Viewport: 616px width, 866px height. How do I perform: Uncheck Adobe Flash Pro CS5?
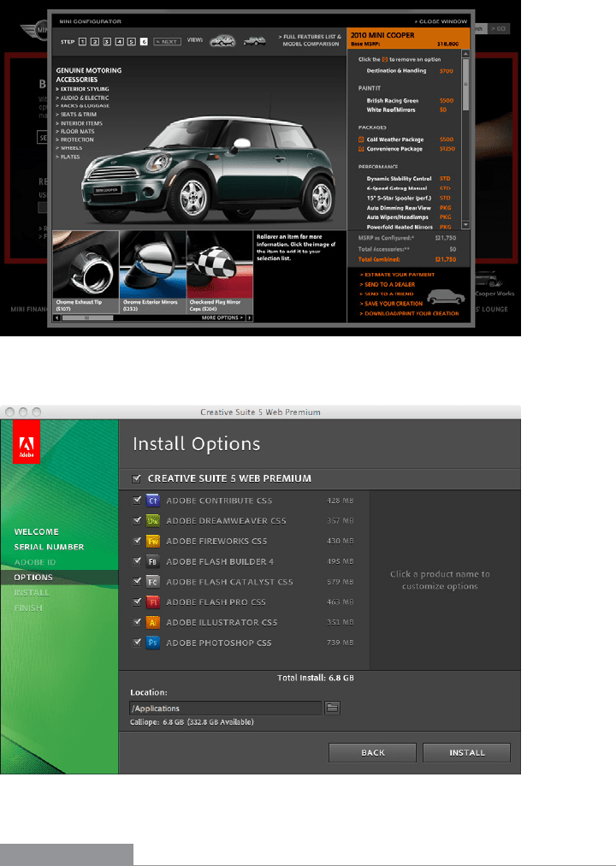click(x=137, y=602)
